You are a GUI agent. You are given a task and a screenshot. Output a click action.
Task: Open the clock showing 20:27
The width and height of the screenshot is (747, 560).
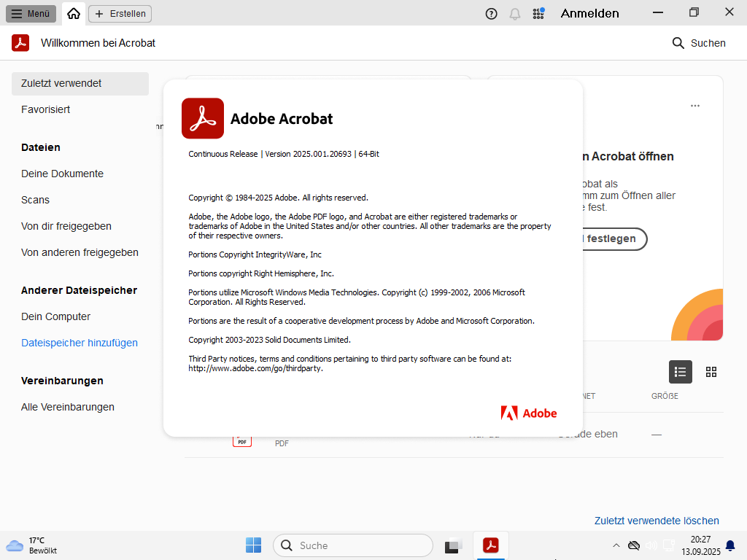tap(701, 545)
